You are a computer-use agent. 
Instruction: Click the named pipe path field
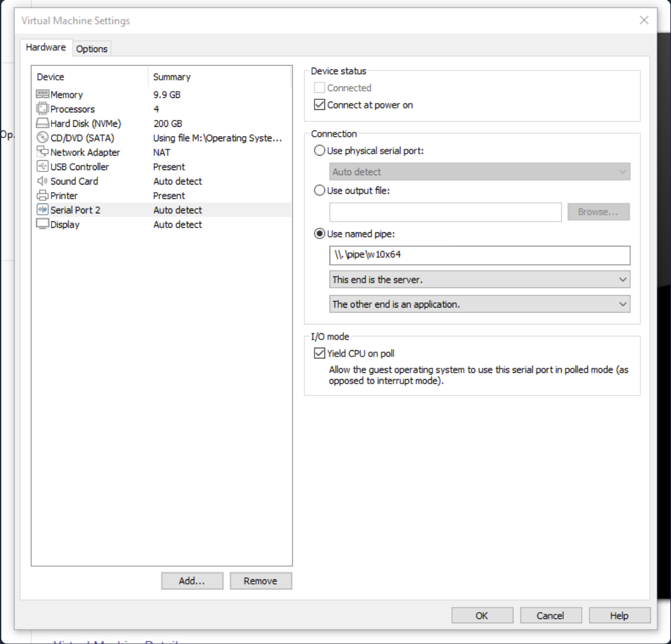tap(480, 255)
